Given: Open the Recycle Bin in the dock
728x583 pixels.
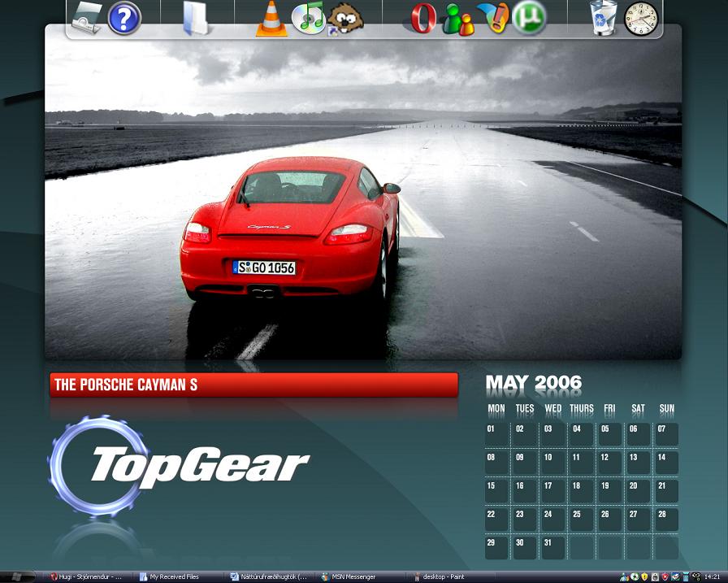Looking at the screenshot, I should click(604, 18).
